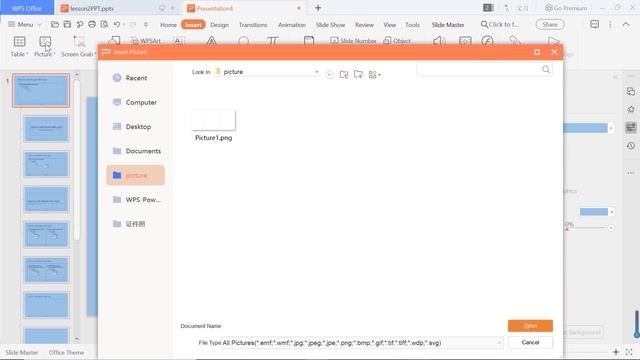Click the WPSArt button in the ribbon

pos(146,41)
